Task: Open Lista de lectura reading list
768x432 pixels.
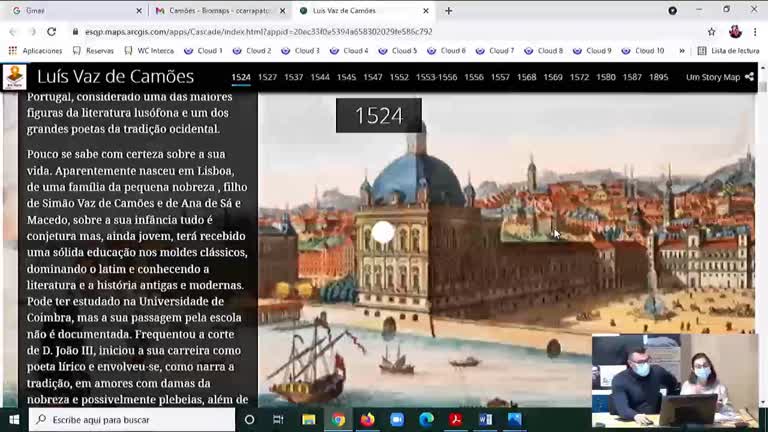Action: click(x=728, y=50)
